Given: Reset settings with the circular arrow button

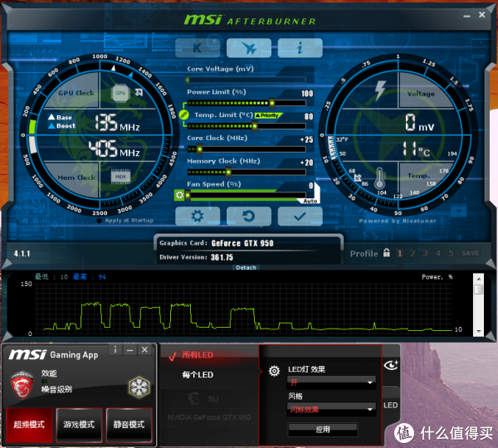Looking at the screenshot, I should (249, 217).
